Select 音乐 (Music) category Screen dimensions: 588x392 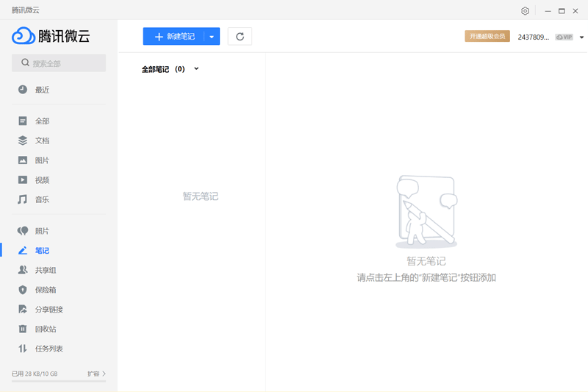click(42, 199)
